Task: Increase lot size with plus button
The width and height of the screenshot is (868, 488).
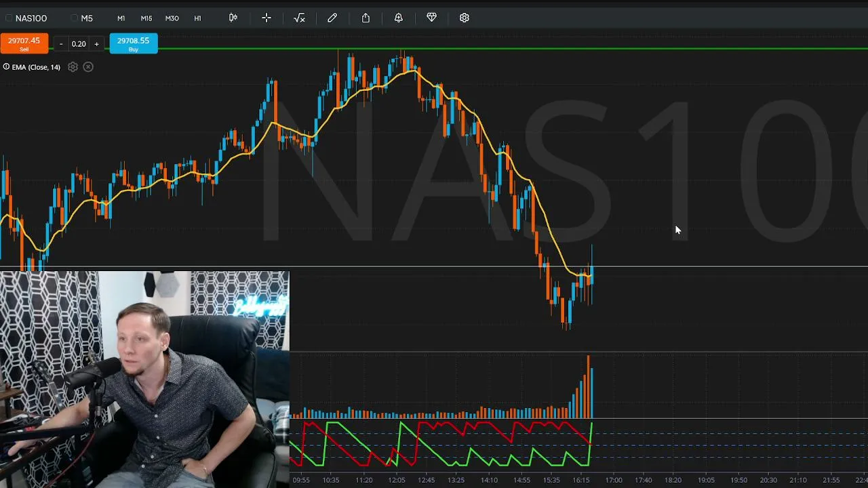Action: click(96, 44)
